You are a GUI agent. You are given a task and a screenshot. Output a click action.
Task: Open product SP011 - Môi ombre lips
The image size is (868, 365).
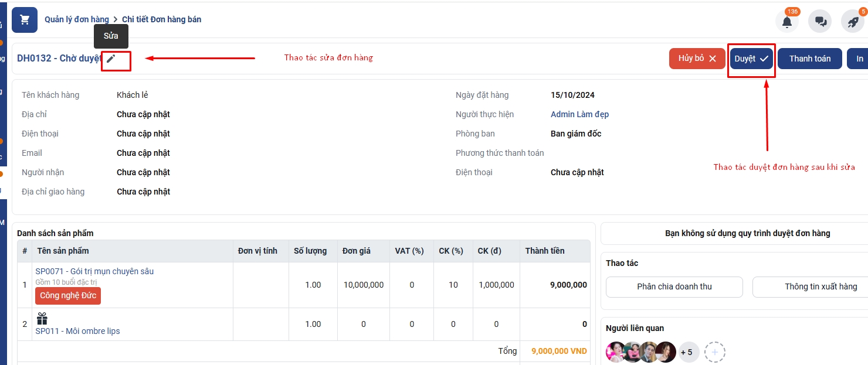[x=77, y=331]
